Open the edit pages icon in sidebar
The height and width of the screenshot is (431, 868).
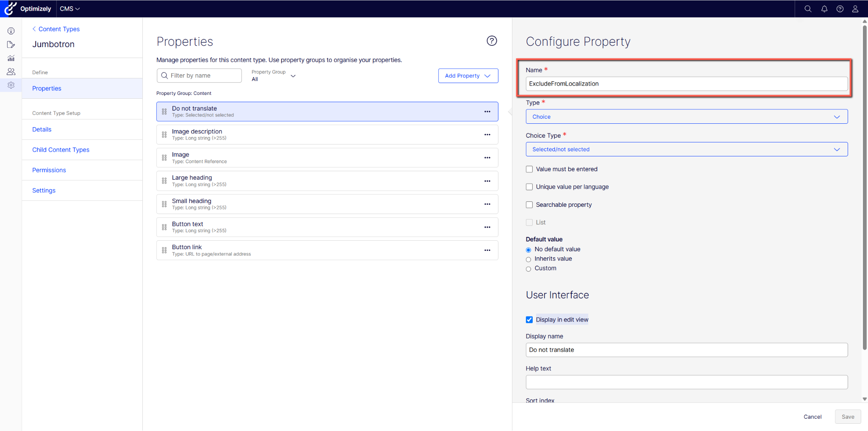coord(11,44)
